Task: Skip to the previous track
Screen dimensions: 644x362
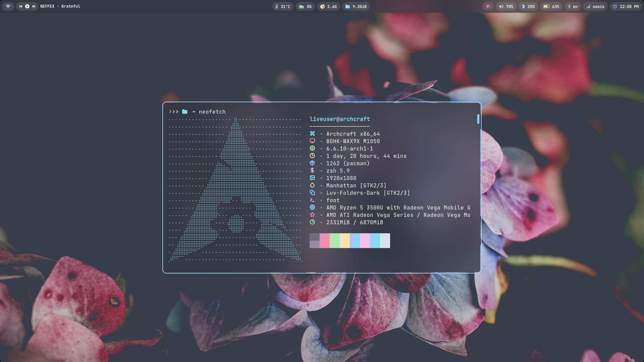Action: pyautogui.click(x=21, y=6)
